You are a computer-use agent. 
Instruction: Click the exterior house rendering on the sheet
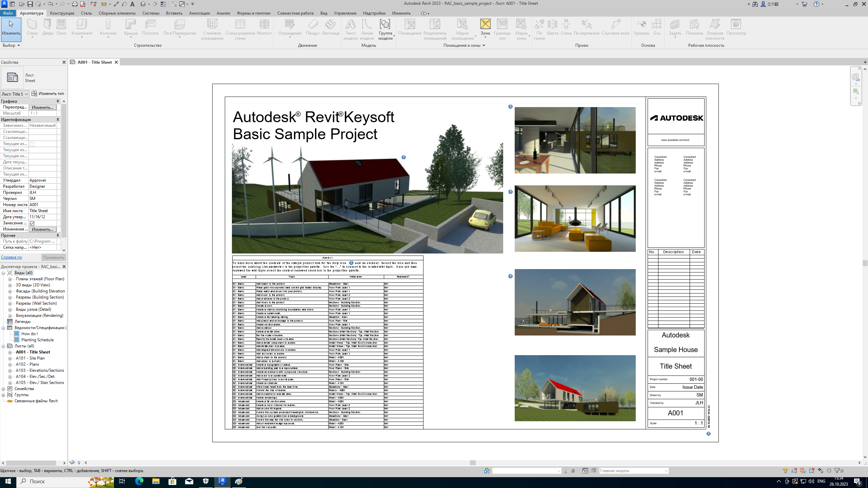click(x=367, y=199)
